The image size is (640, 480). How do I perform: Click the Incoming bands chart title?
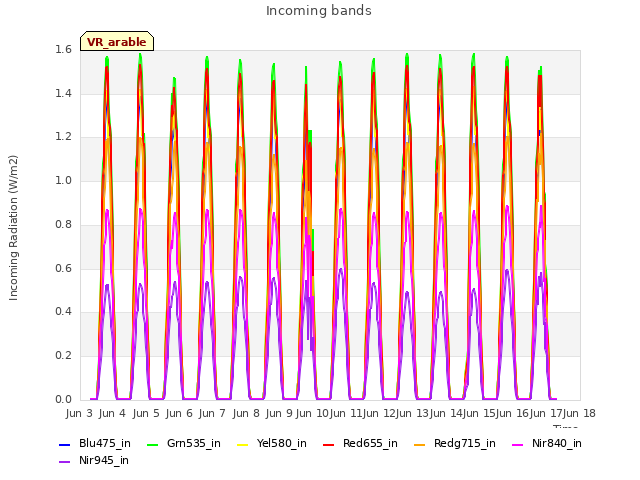[x=319, y=11]
